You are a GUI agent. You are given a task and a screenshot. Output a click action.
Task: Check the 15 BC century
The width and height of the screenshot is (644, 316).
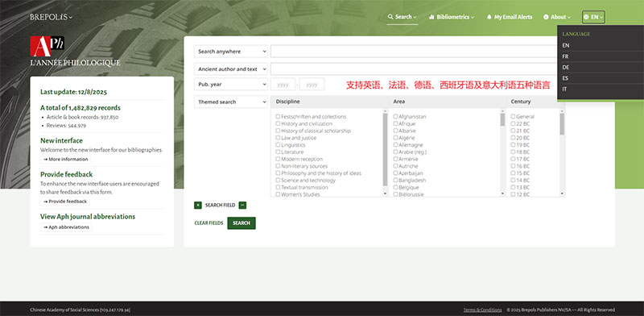point(513,173)
